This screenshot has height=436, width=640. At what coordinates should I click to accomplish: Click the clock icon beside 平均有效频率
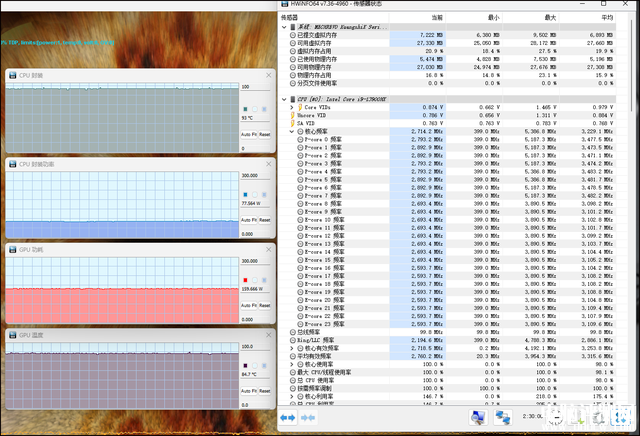(x=293, y=356)
